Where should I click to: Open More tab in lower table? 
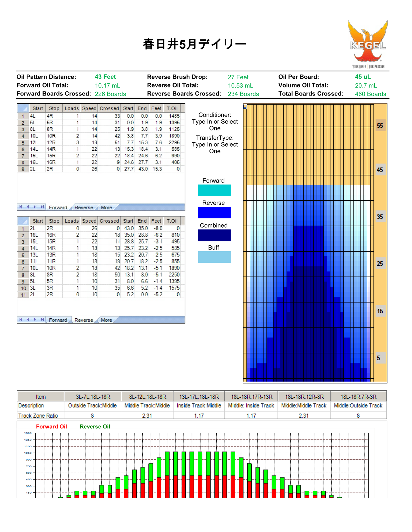click(x=107, y=320)
